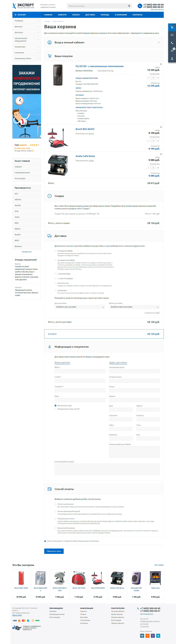Open the Главная menu item

coord(48,15)
